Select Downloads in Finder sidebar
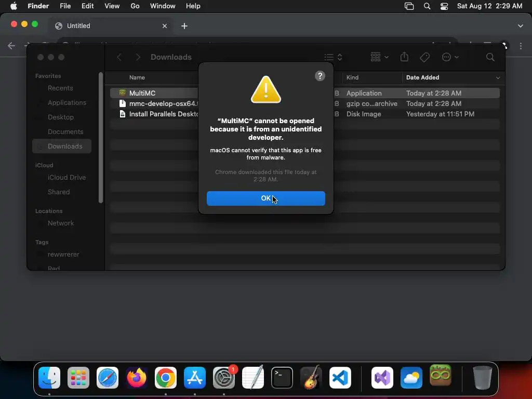Viewport: 532px width, 399px height. click(62, 146)
